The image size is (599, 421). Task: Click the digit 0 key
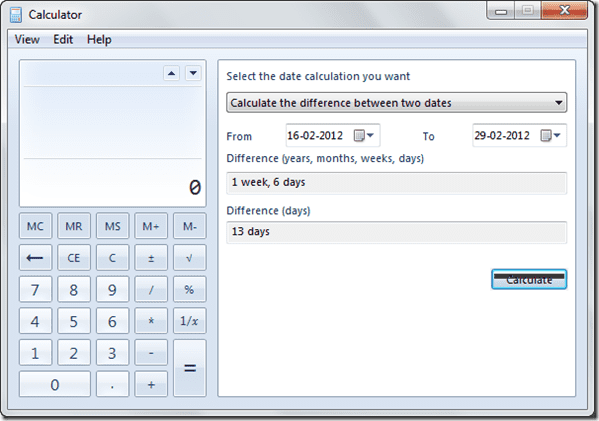coord(55,384)
